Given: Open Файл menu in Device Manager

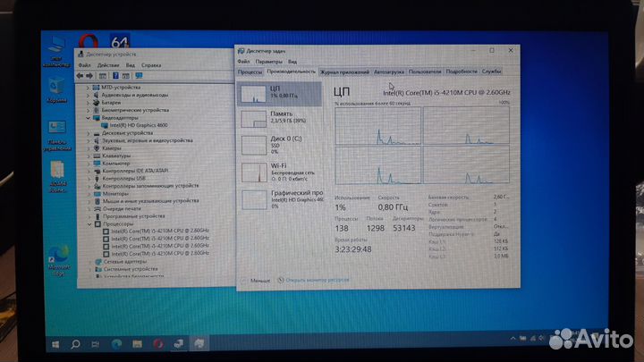Looking at the screenshot, I should tap(84, 65).
